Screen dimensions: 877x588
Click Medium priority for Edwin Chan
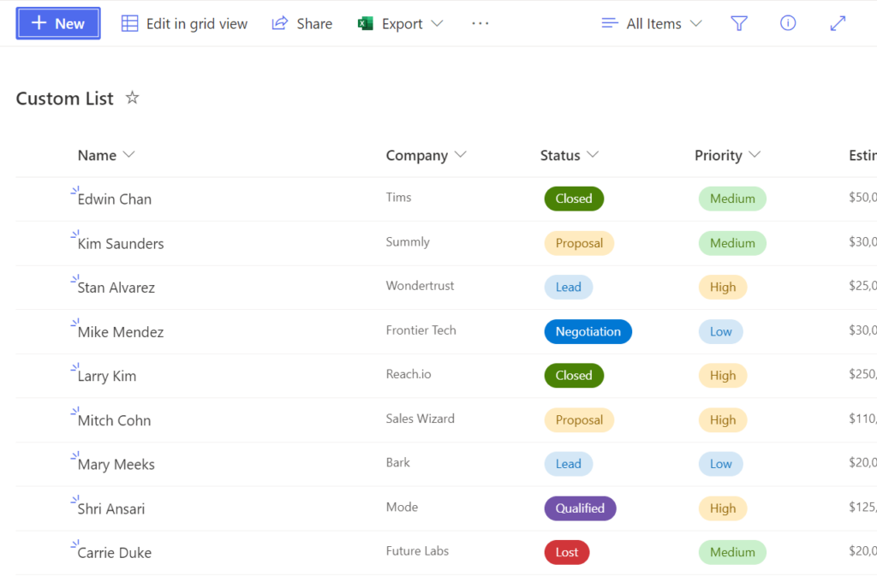tap(732, 199)
